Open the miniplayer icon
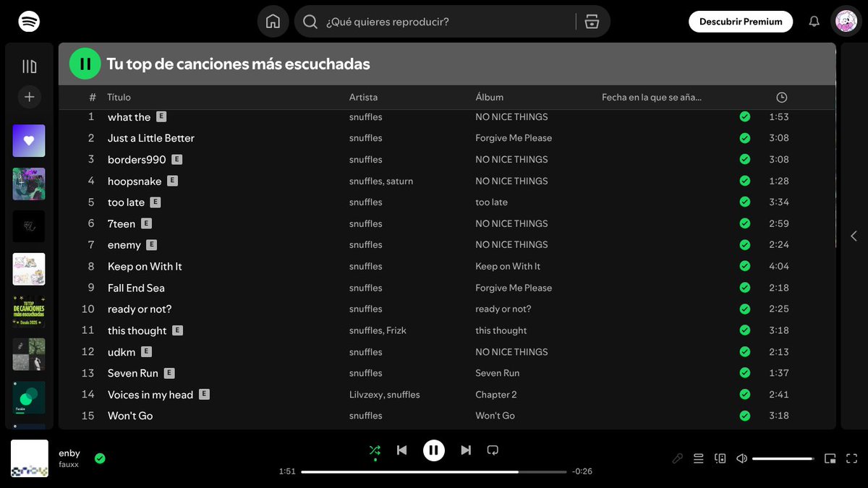The height and width of the screenshot is (488, 868). (x=830, y=458)
